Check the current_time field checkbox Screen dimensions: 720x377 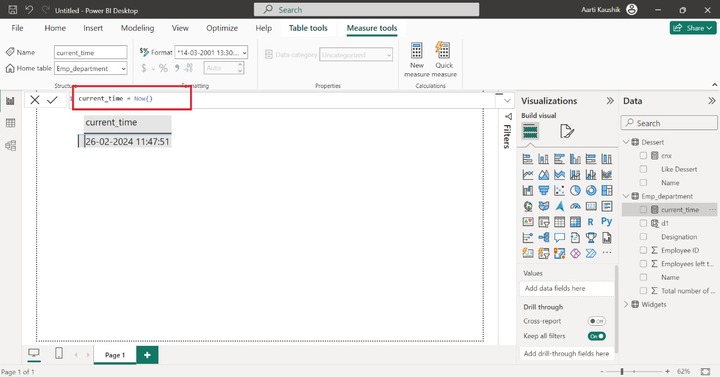643,209
